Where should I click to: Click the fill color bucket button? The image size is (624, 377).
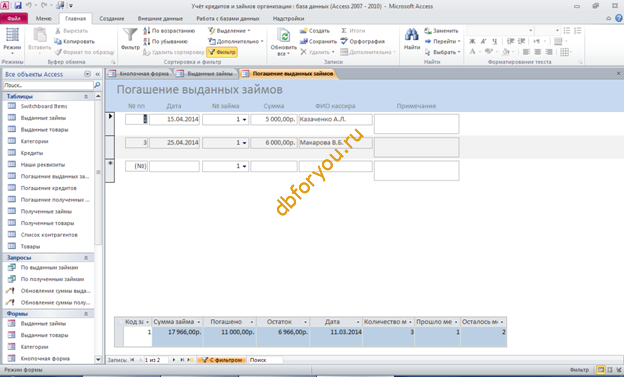[x=506, y=52]
